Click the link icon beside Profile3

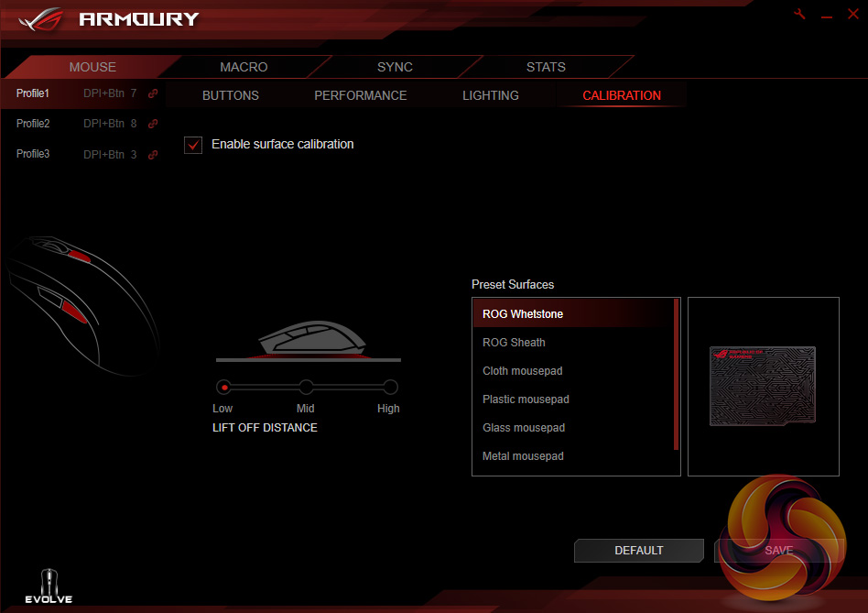coord(153,155)
